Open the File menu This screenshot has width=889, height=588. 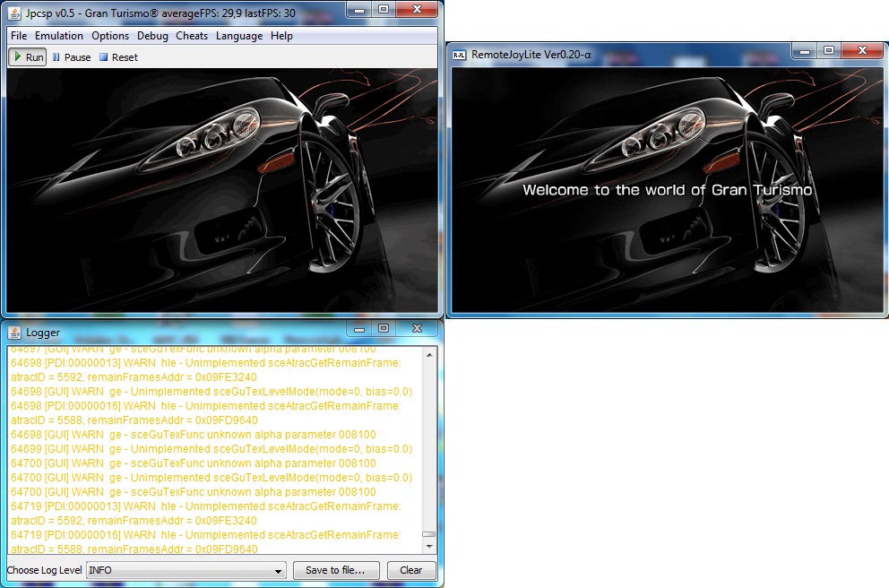coord(19,36)
